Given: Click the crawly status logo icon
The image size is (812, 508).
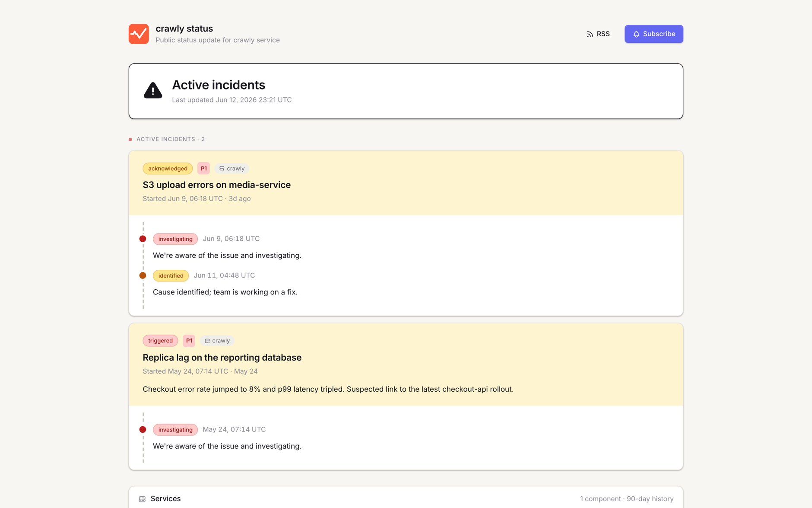Looking at the screenshot, I should coord(139,34).
